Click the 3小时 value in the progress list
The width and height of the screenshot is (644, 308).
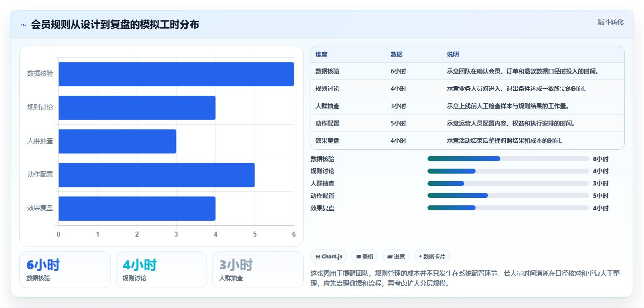(x=600, y=184)
